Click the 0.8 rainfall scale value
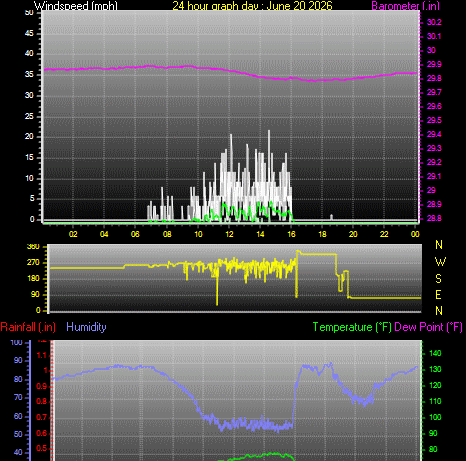This screenshot has width=466, height=461. 42,401
